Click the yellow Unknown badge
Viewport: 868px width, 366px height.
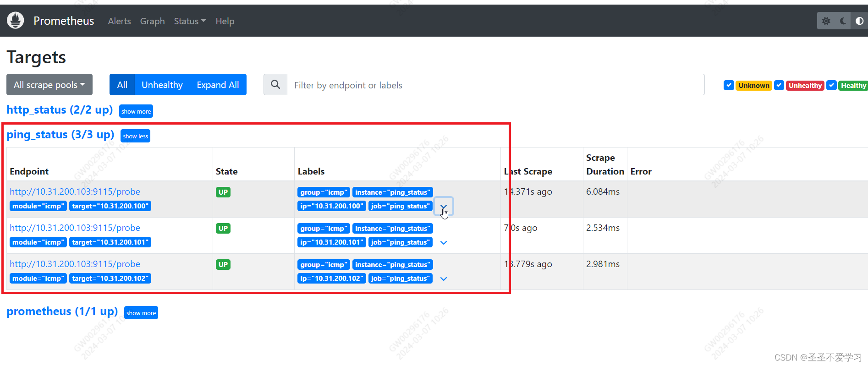pos(754,86)
